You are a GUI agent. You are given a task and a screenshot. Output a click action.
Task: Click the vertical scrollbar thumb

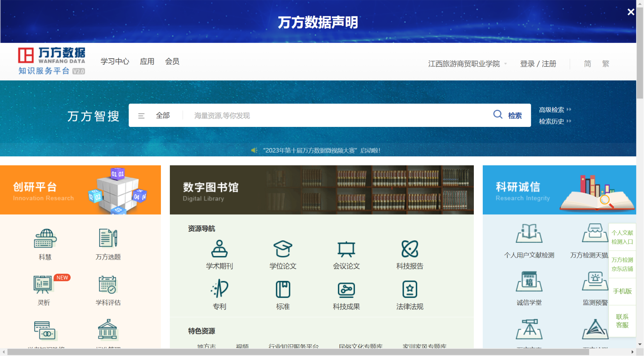(x=640, y=53)
